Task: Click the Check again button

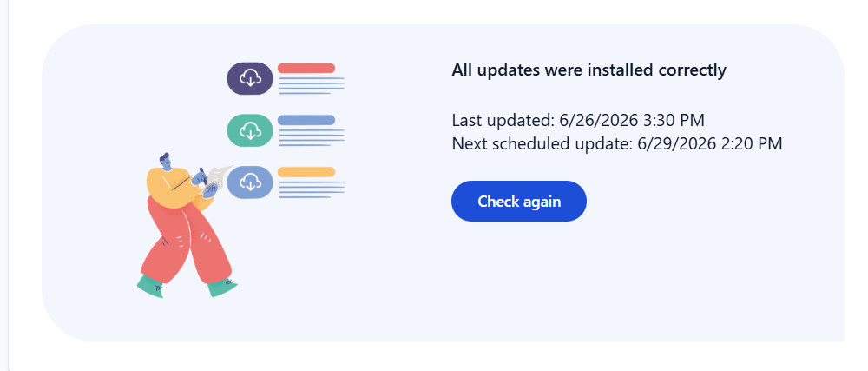Action: (519, 201)
